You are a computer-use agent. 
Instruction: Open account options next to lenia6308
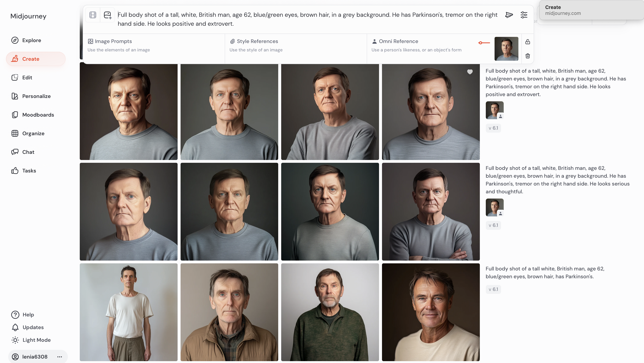[59, 356]
